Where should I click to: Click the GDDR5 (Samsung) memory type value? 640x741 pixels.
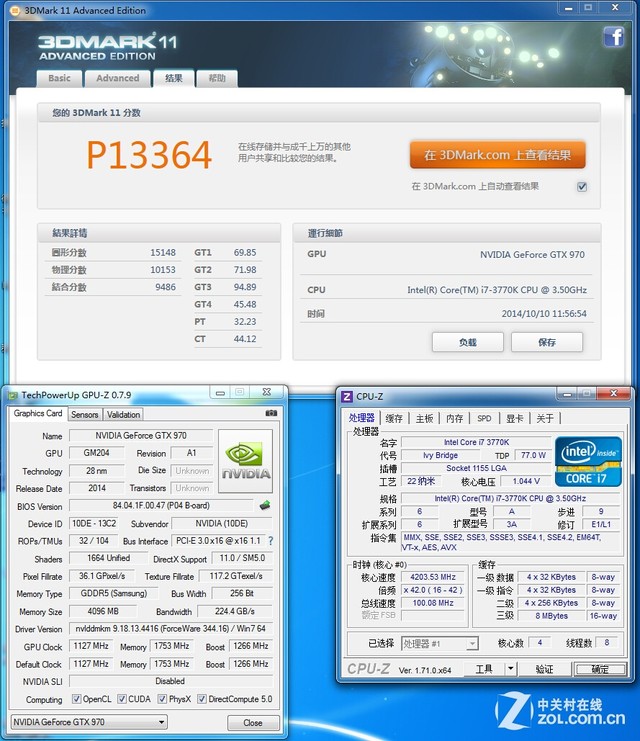(x=113, y=593)
